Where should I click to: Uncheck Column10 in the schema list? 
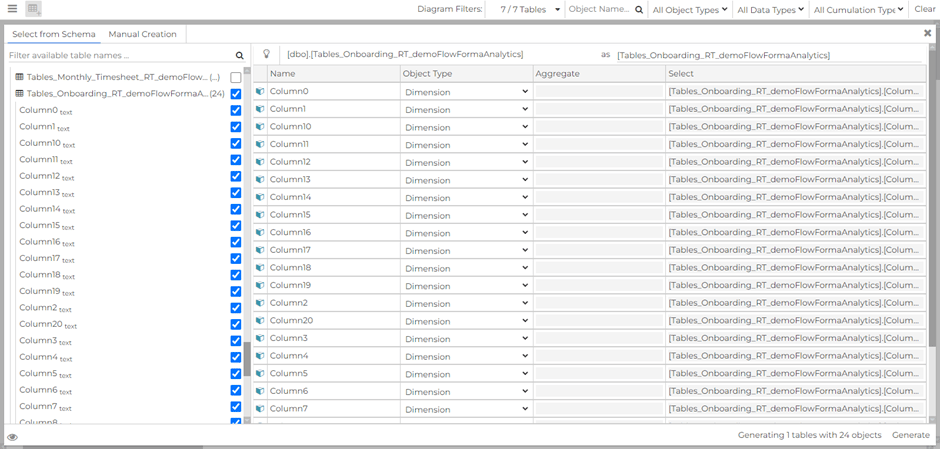pyautogui.click(x=236, y=143)
